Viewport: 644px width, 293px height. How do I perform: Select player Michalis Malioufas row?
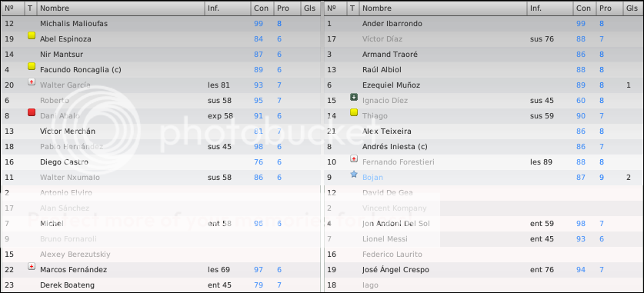(161, 24)
